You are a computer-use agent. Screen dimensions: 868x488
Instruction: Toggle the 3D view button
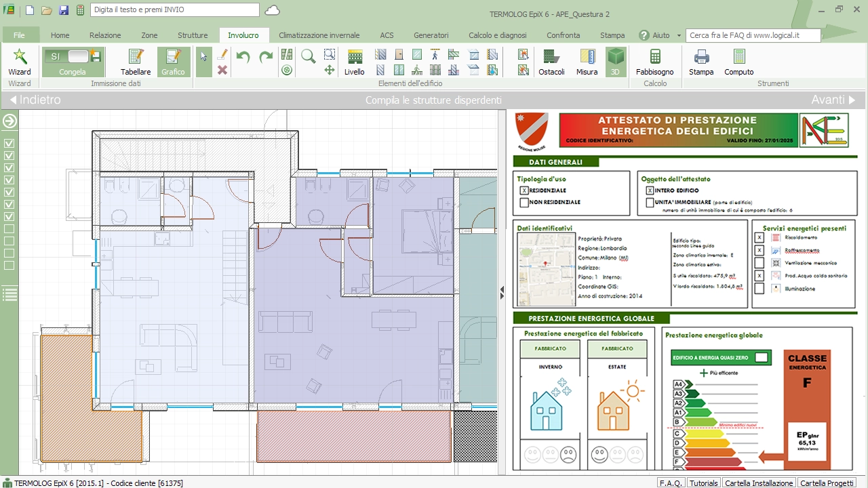(x=616, y=62)
